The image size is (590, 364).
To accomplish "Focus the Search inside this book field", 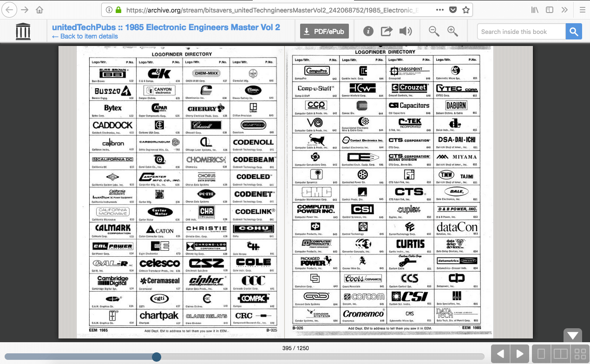I will point(521,32).
